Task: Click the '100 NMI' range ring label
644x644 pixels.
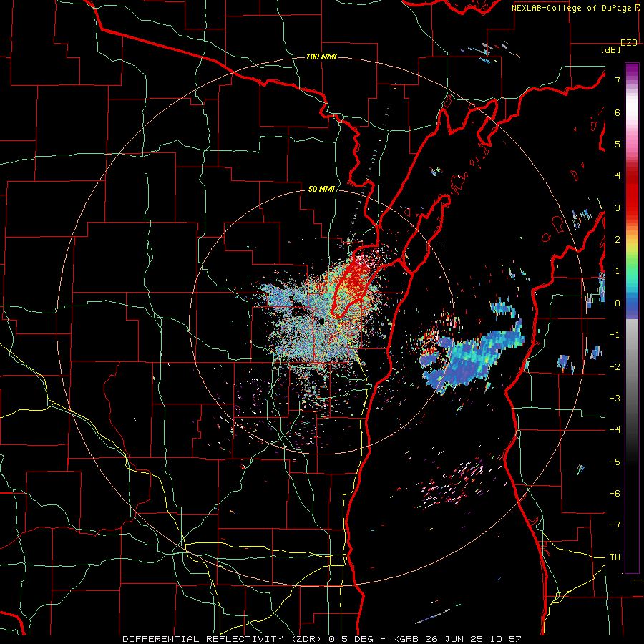Action: point(321,57)
